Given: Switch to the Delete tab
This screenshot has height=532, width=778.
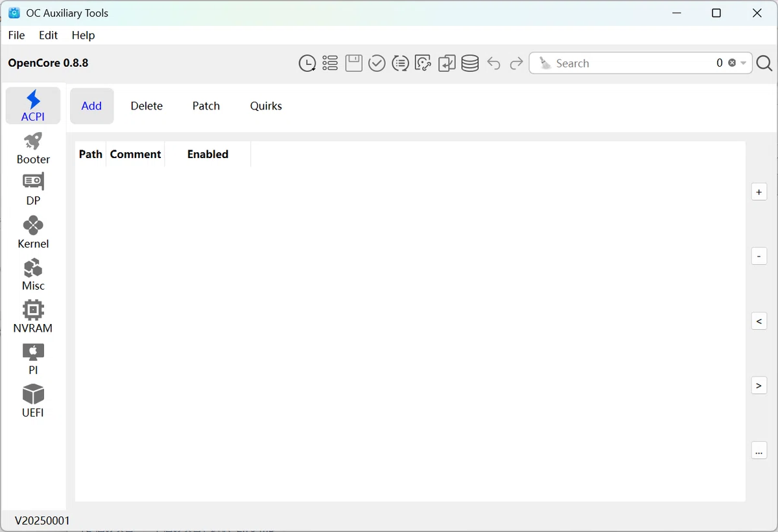Looking at the screenshot, I should pos(147,106).
